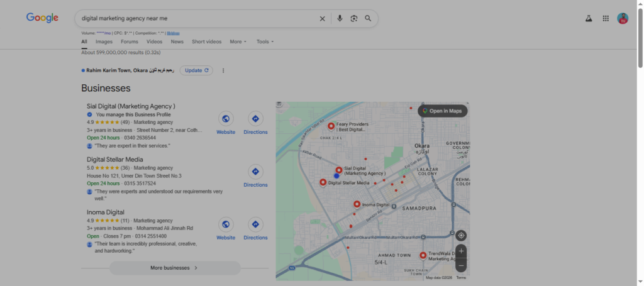The image size is (644, 286).
Task: Click the Website globe icon for Sial Digital
Action: [x=226, y=119]
